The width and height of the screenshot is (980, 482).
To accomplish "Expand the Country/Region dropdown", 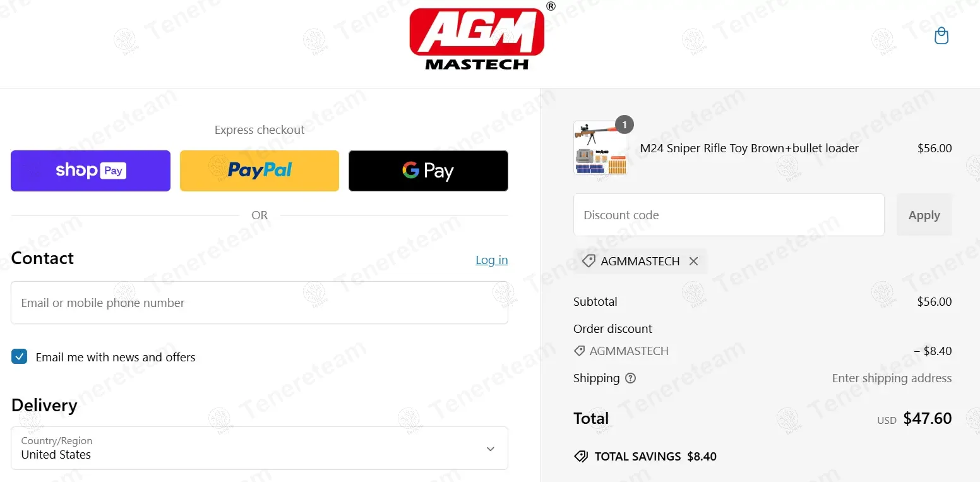I will pos(260,448).
